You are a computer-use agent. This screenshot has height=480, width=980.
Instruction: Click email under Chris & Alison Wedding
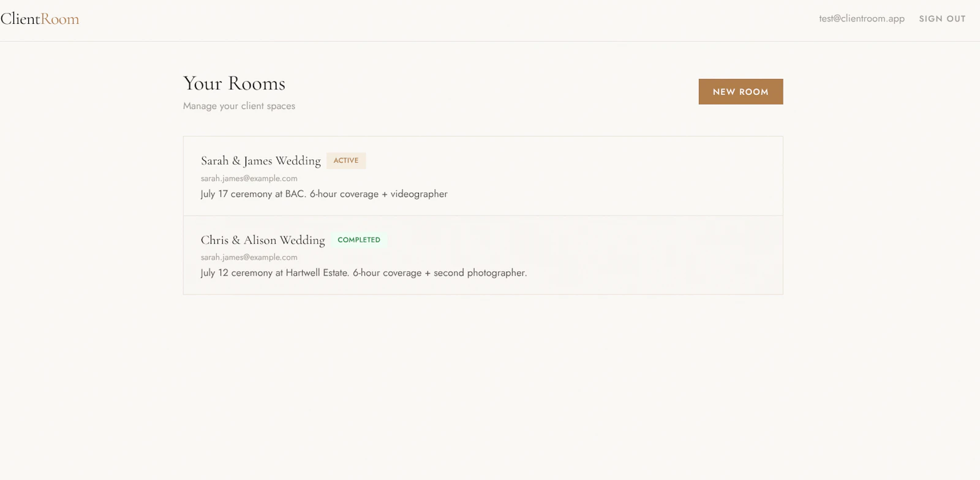pyautogui.click(x=249, y=257)
